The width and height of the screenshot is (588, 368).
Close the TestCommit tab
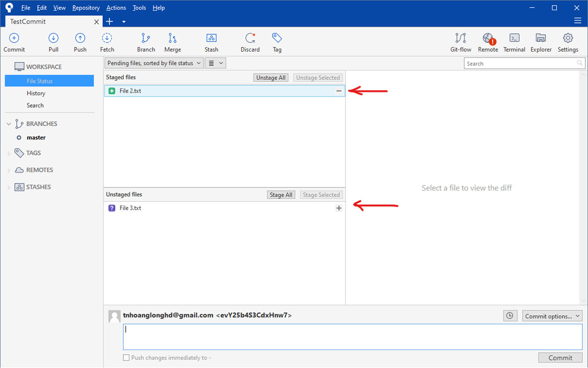[96, 22]
